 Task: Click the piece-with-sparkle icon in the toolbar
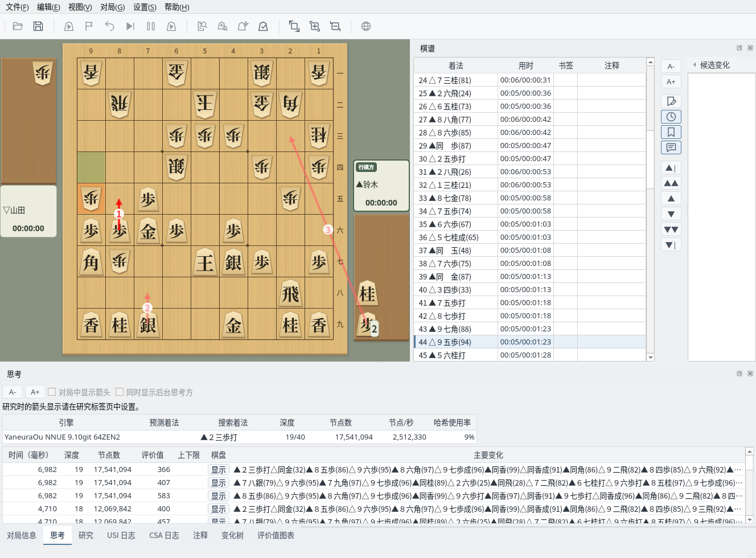tap(243, 26)
